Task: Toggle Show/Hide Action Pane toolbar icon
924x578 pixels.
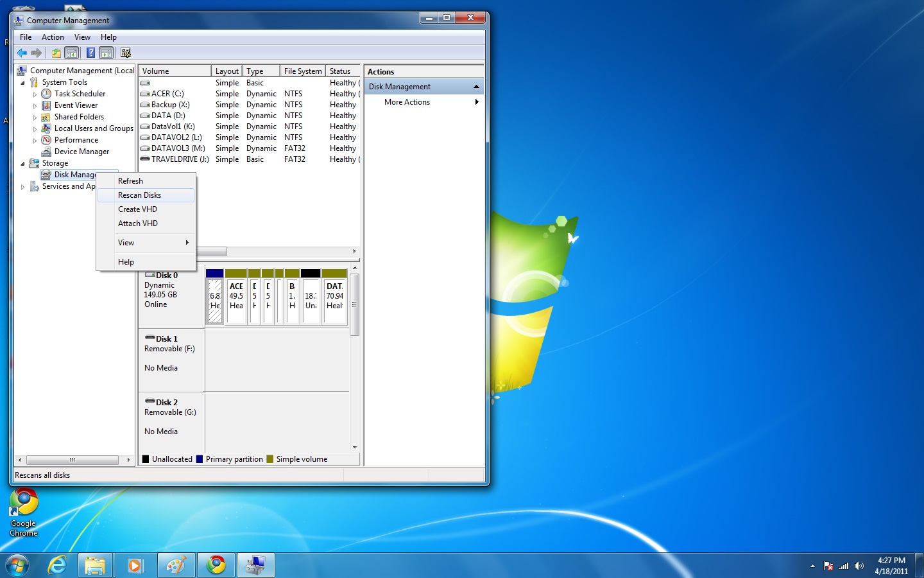Action: [x=107, y=53]
